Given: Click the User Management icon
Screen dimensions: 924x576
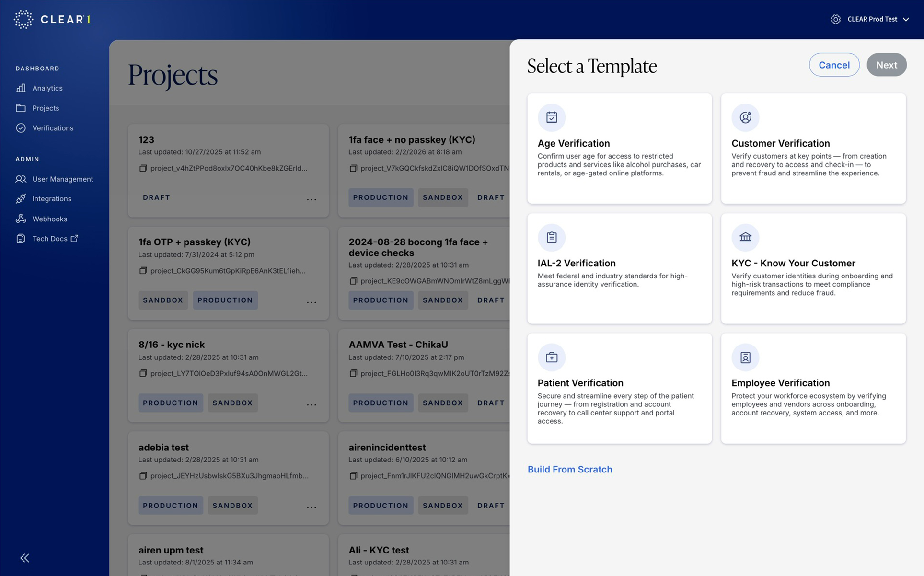Looking at the screenshot, I should pos(21,179).
